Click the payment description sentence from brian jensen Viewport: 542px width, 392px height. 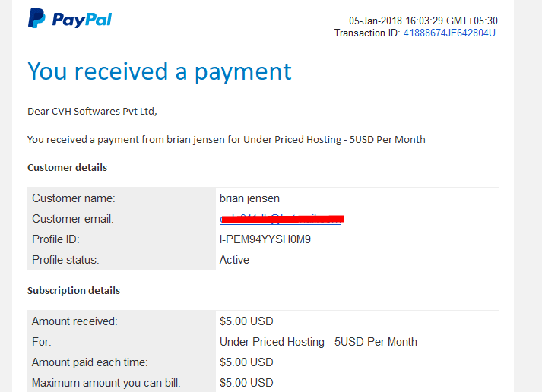point(227,140)
